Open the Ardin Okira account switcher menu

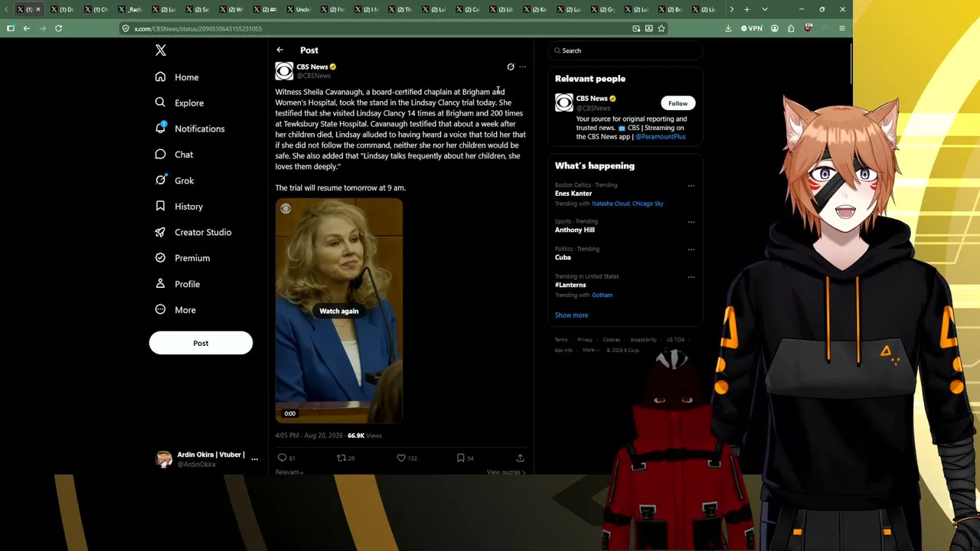[255, 458]
